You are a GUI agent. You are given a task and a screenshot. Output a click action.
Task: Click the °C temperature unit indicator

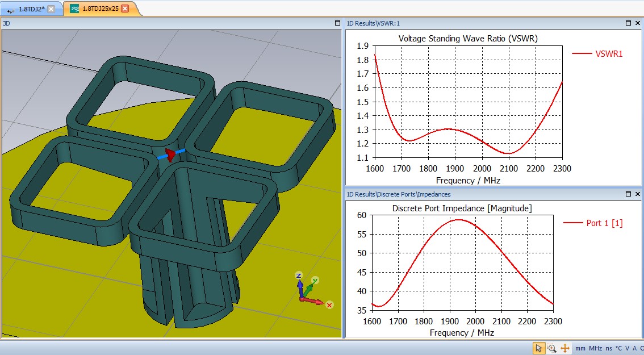coord(619,348)
